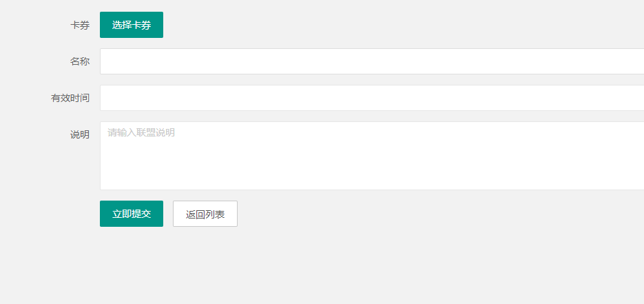644x304 pixels.
Task: Click the 卡券 field label
Action: point(80,25)
